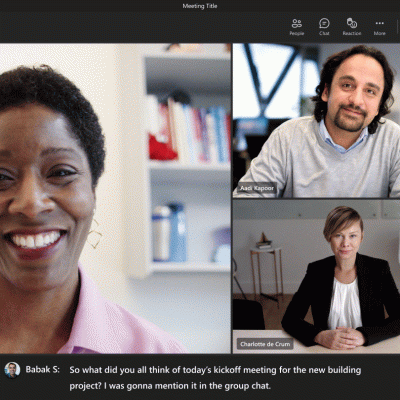Open the More options menu
Viewport: 400px width, 400px height.
click(379, 27)
